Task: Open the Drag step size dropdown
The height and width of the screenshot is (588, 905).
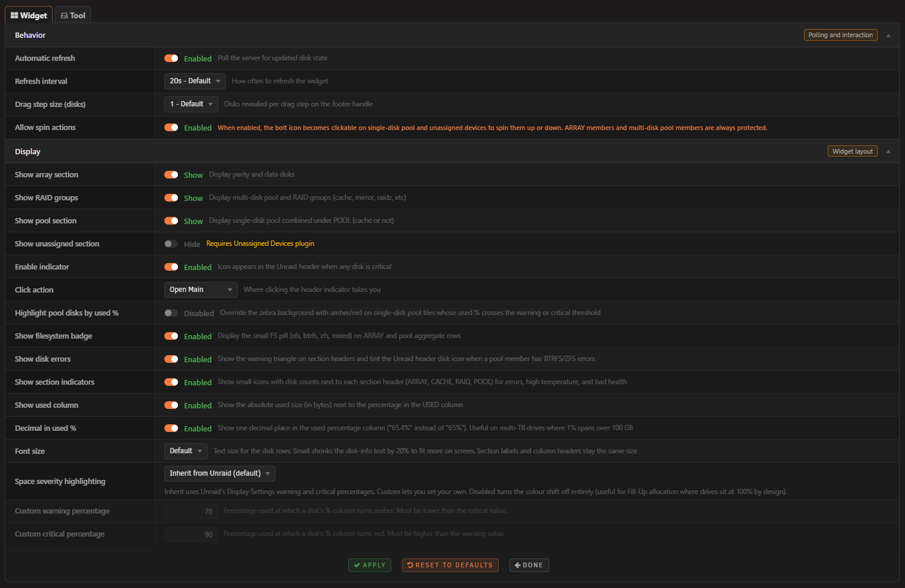Action: [191, 104]
